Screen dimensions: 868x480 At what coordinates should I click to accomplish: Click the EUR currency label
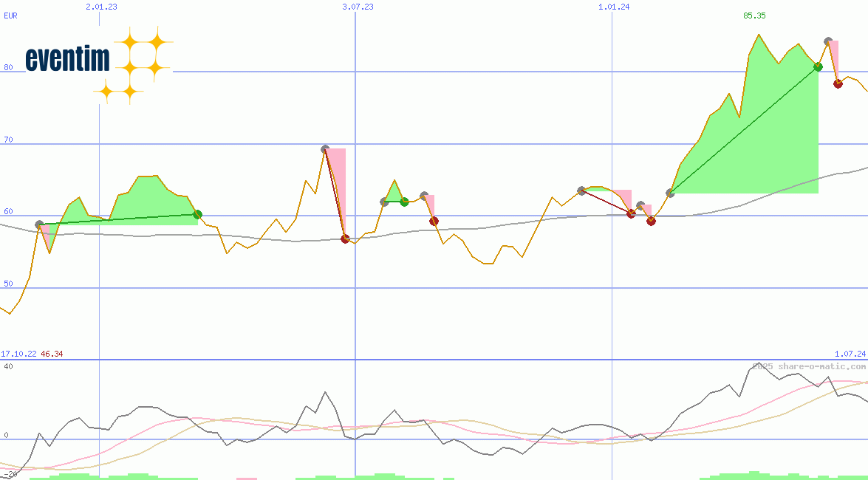[x=10, y=16]
